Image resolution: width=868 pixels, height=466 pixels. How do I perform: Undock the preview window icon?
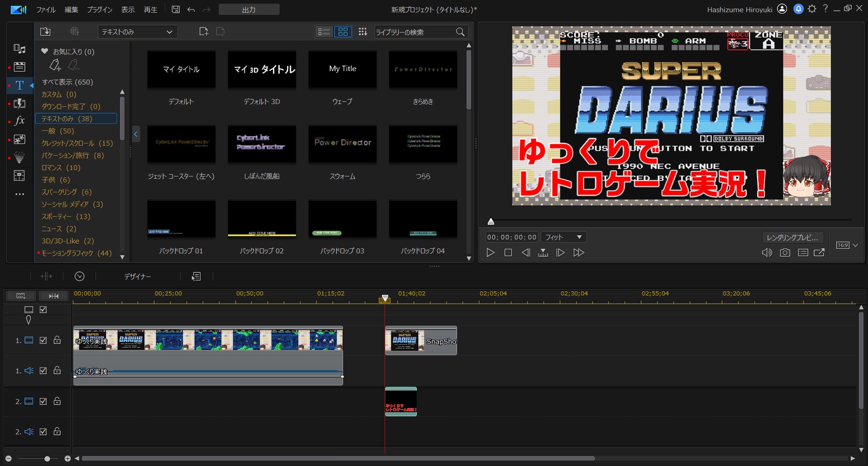(819, 252)
